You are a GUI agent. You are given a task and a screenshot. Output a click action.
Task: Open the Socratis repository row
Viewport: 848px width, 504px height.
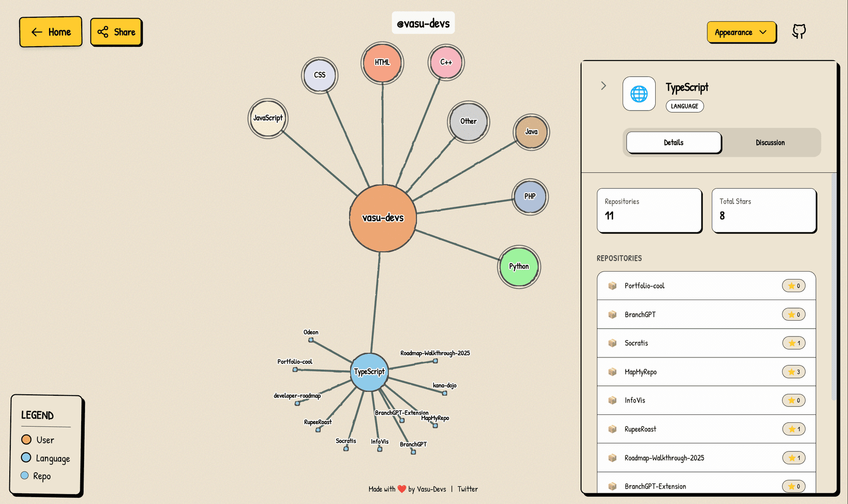(706, 343)
